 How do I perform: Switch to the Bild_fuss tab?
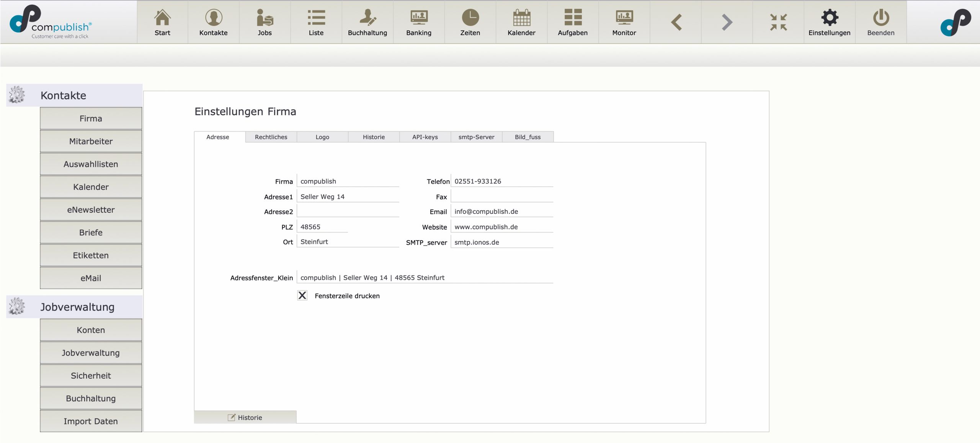click(528, 137)
